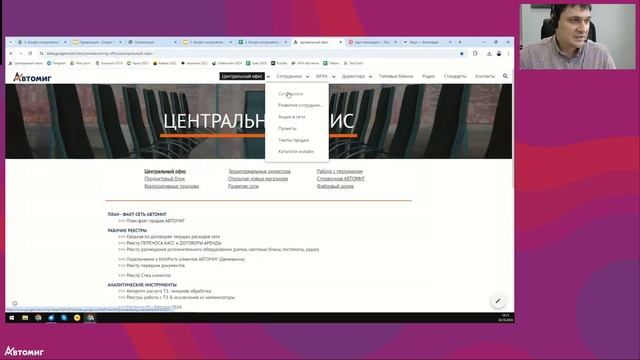Open План-факт продаж АВТОМИГ link
This screenshot has height=360, width=640.
pyautogui.click(x=156, y=221)
